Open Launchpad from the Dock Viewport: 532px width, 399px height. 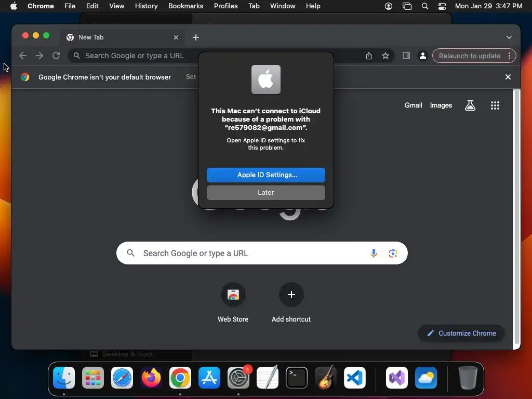93,378
